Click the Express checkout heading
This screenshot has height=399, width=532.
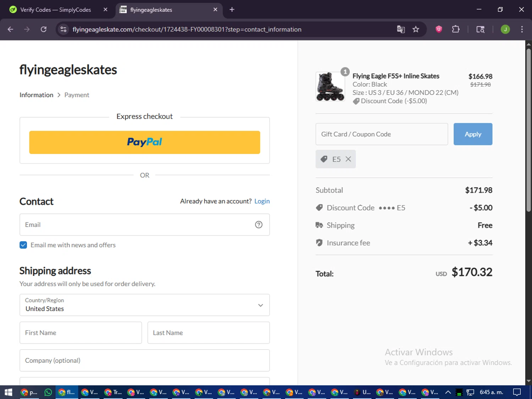coord(145,116)
